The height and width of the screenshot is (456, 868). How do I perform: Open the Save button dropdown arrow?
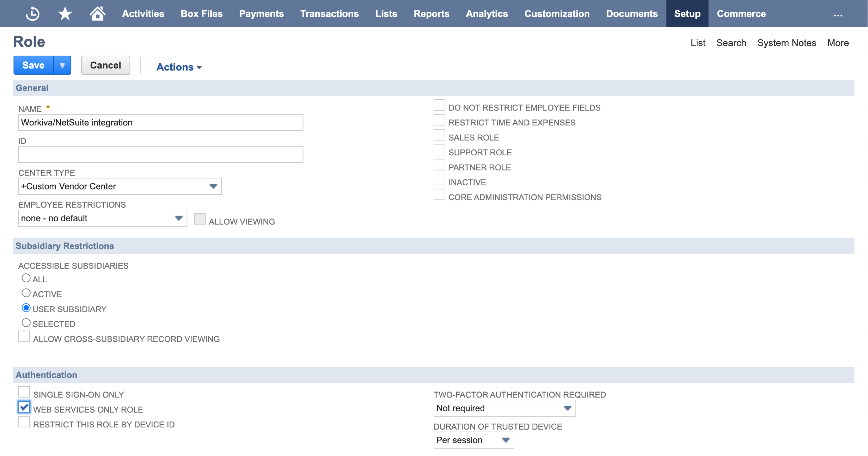62,65
